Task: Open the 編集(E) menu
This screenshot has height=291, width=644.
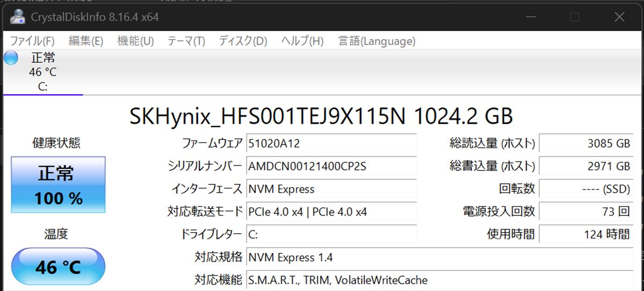Action: [86, 41]
